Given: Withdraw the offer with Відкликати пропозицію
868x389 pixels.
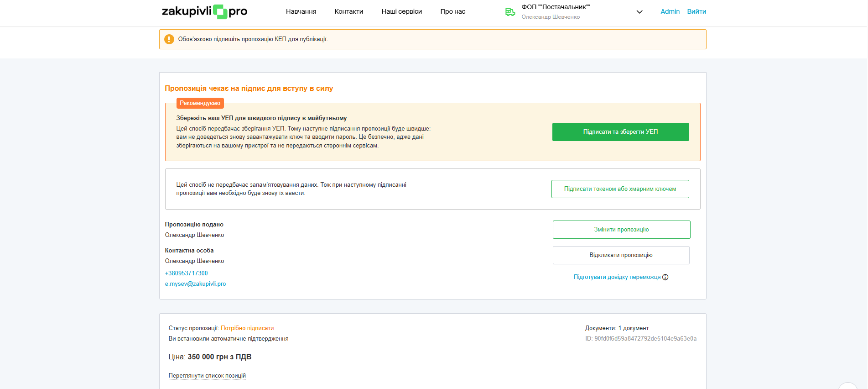Looking at the screenshot, I should point(621,255).
